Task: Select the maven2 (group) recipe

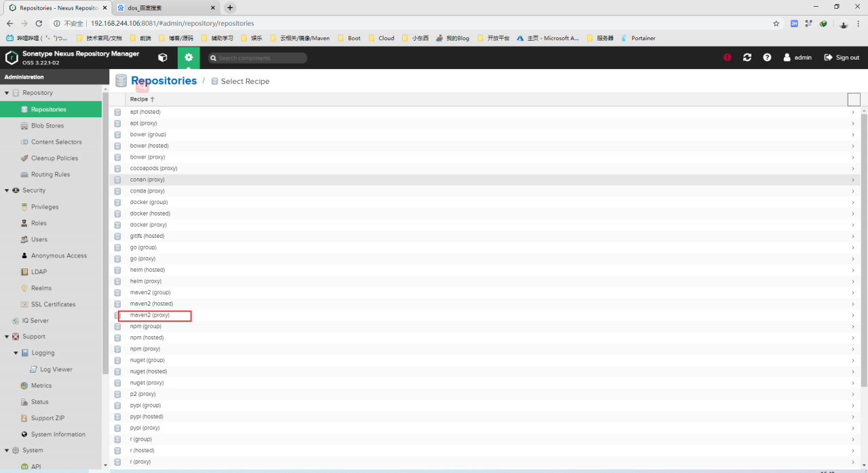Action: [x=485, y=293]
